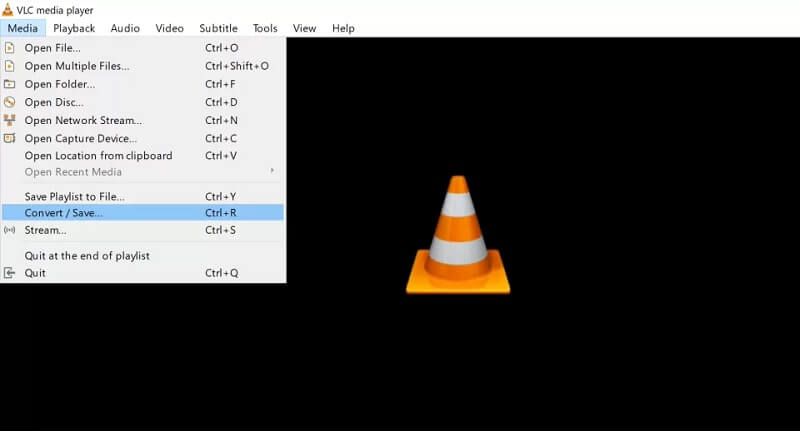Select Quit menu entry
The width and height of the screenshot is (800, 431).
142,273
